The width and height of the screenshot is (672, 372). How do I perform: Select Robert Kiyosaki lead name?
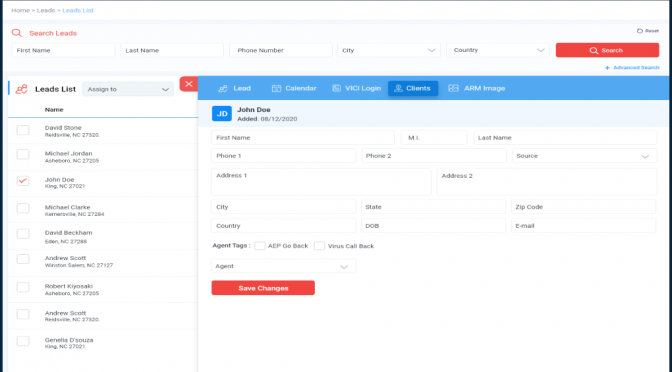(69, 286)
